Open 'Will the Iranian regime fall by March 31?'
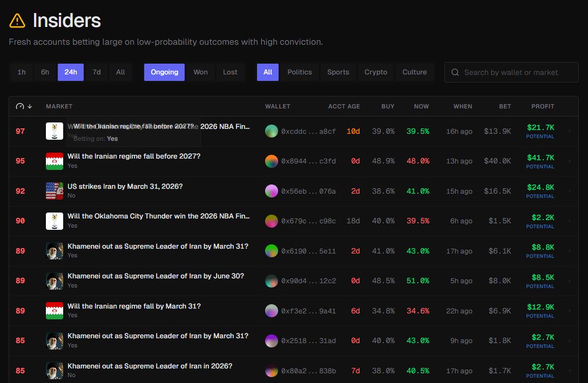This screenshot has height=383, width=588. 134,306
